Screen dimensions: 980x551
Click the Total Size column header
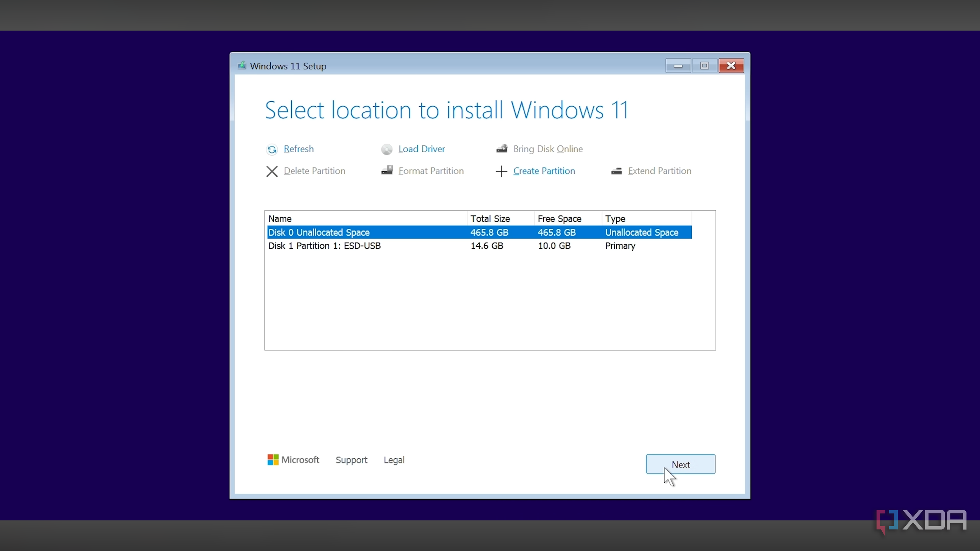[501, 218]
